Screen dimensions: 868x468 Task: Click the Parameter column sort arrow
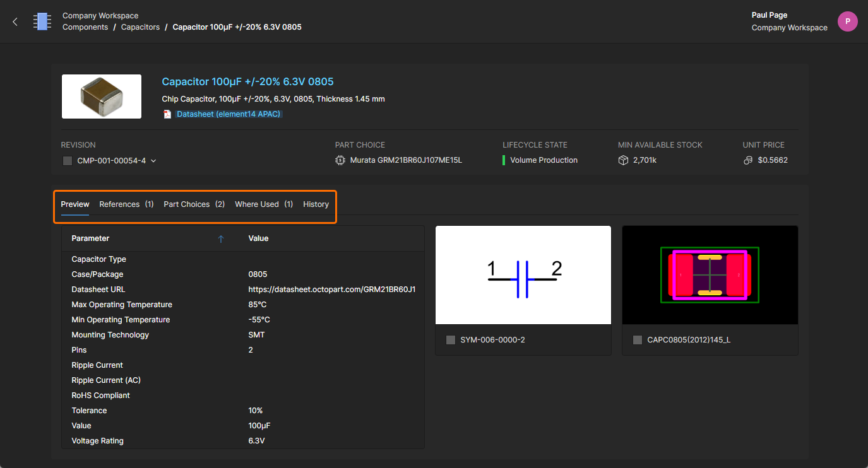point(221,239)
